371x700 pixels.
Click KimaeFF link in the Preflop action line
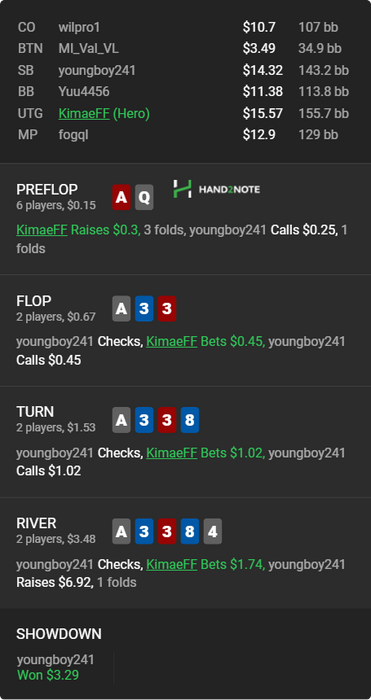pos(42,230)
